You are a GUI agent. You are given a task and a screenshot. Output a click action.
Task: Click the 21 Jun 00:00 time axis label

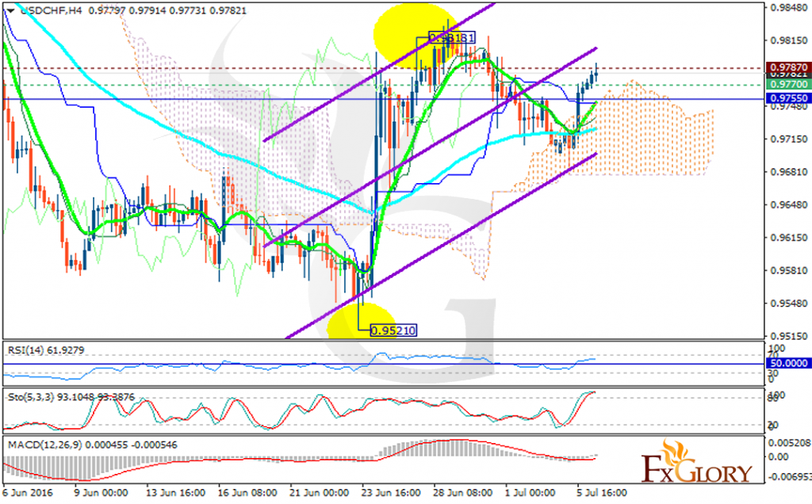[319, 493]
